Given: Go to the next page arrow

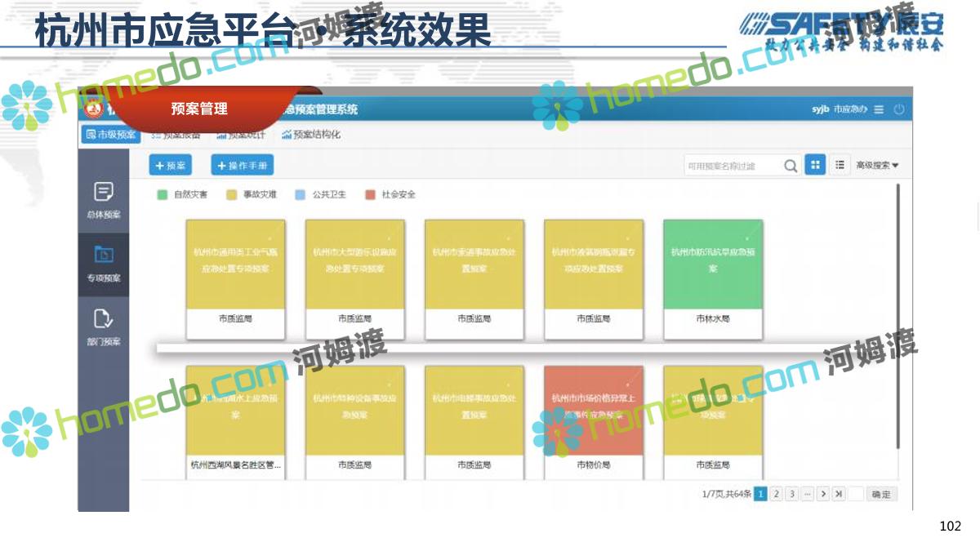Looking at the screenshot, I should pyautogui.click(x=823, y=494).
